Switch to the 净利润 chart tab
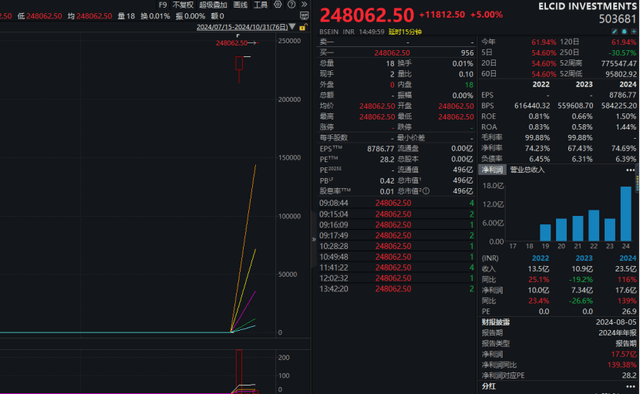Screen dimensions: 640x394 pyautogui.click(x=493, y=170)
